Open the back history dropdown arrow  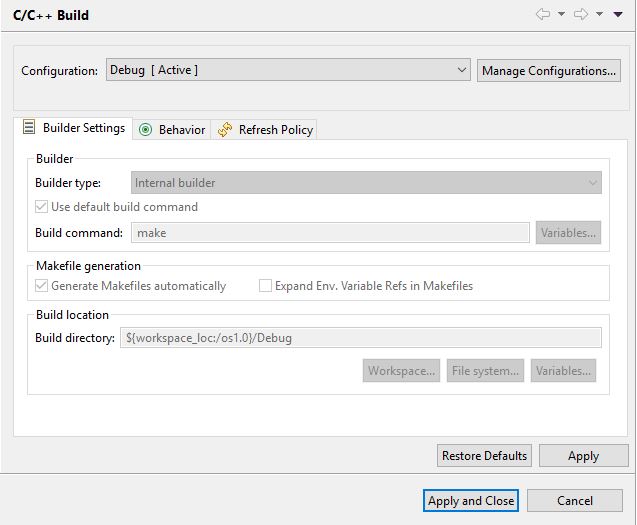click(x=561, y=15)
